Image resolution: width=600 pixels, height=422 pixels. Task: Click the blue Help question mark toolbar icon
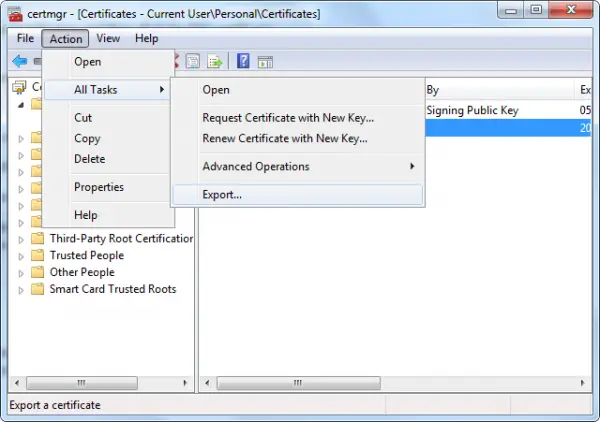[243, 61]
